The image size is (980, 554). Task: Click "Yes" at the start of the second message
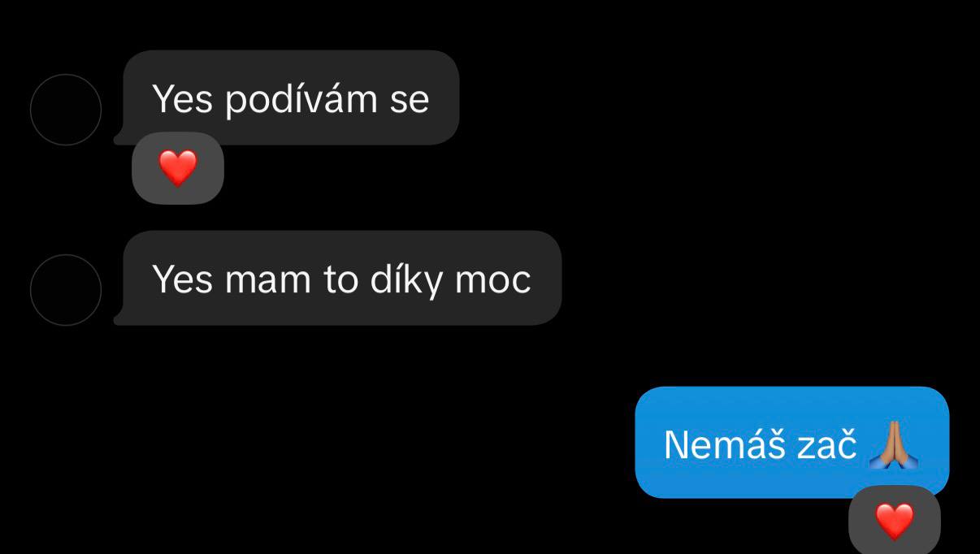[183, 279]
